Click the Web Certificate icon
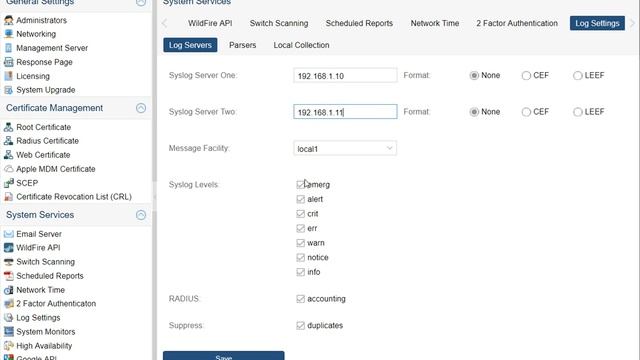 click(x=9, y=155)
